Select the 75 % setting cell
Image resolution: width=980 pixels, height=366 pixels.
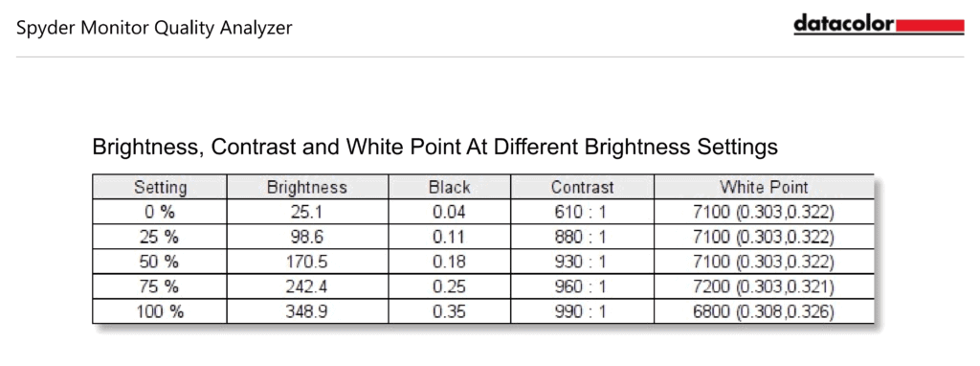pyautogui.click(x=160, y=286)
